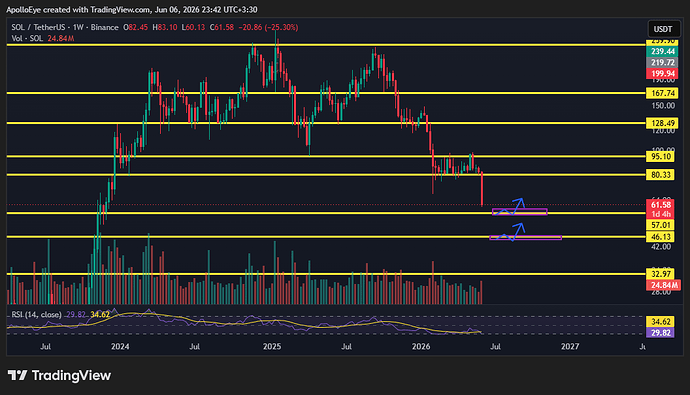Viewport: 690px width, 395px height.
Task: Click the open value O82.45 in legend
Action: coord(136,27)
